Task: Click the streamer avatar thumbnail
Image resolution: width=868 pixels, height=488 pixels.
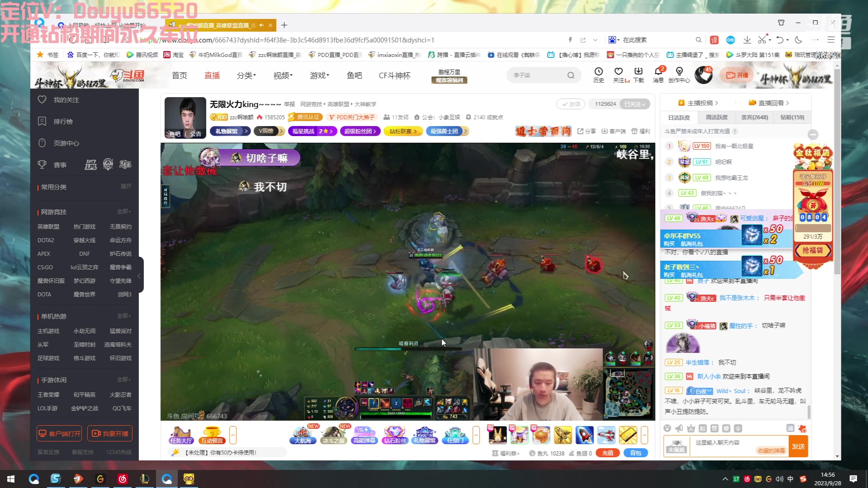Action: tap(185, 117)
